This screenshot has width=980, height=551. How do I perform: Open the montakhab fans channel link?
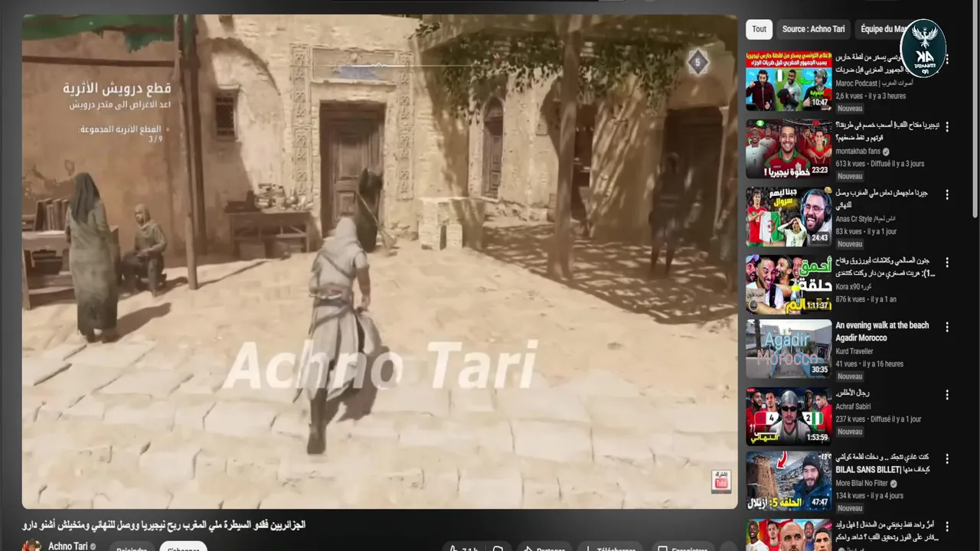point(857,152)
